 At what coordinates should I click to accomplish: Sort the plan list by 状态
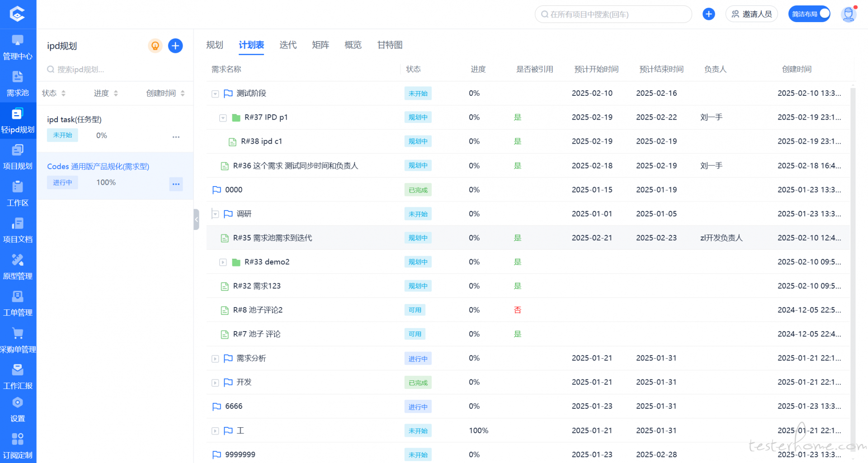[54, 94]
